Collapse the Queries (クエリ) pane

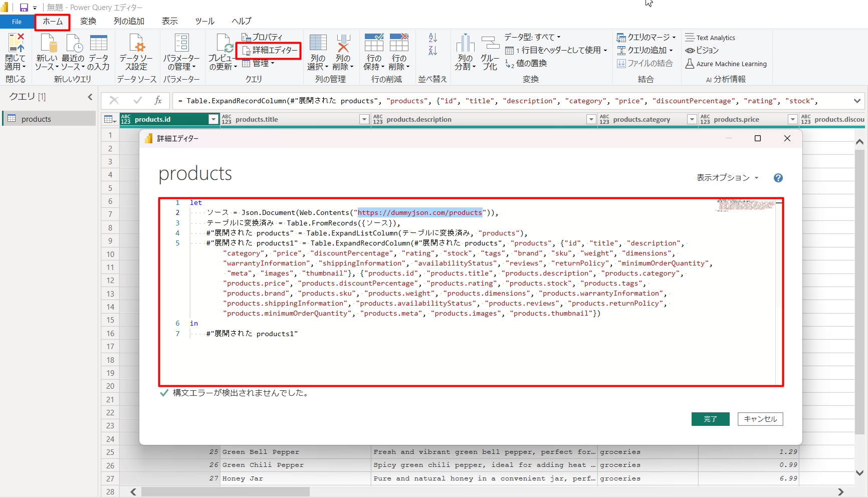pos(90,97)
